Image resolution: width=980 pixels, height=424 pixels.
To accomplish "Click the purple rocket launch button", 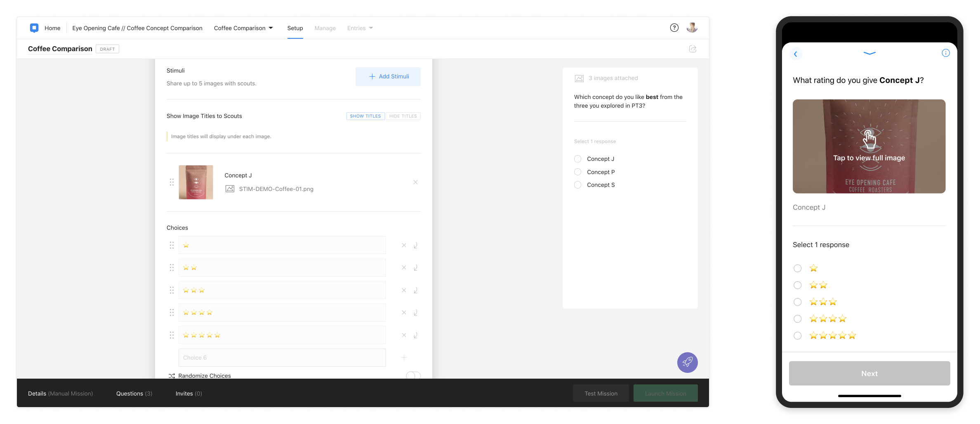I will 687,363.
